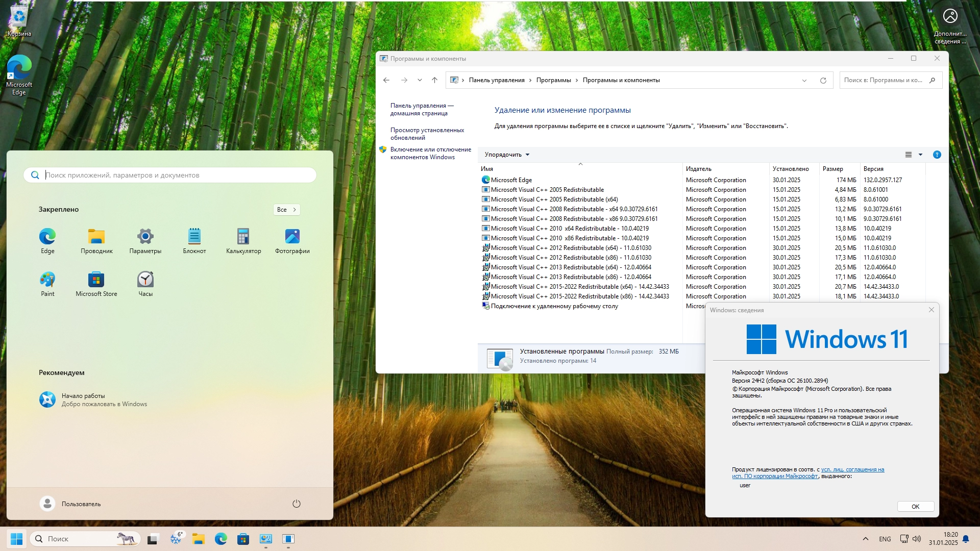Click the help question mark icon
The width and height of the screenshot is (980, 551).
click(937, 155)
